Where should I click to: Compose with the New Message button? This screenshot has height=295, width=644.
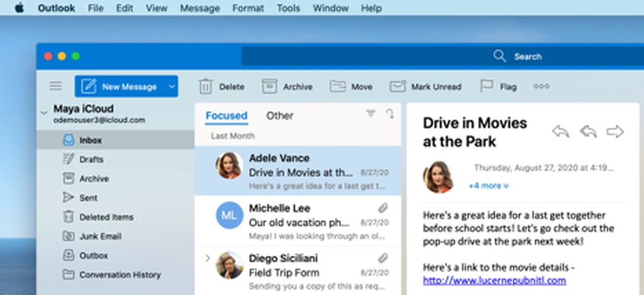119,86
